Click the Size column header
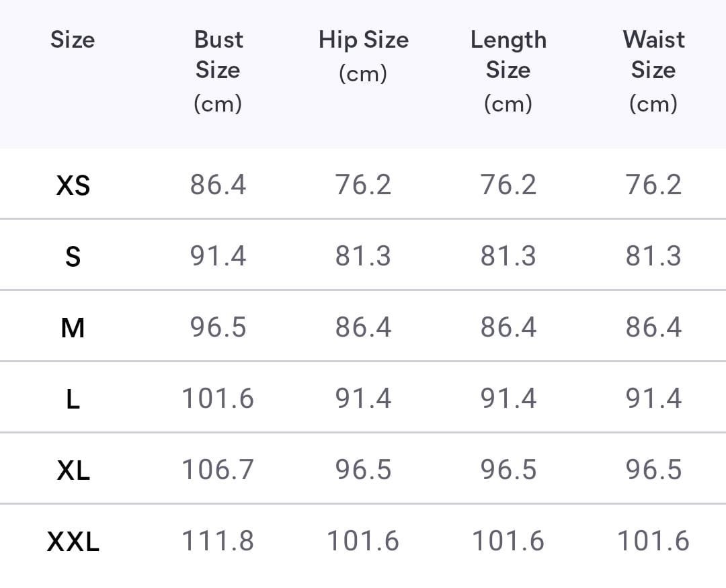Image resolution: width=726 pixels, height=588 pixels. [x=73, y=40]
